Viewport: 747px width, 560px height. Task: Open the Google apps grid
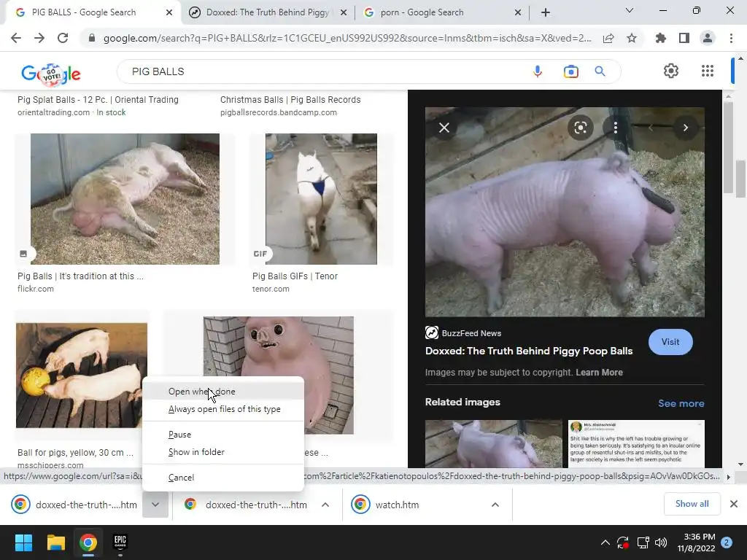[x=708, y=71]
